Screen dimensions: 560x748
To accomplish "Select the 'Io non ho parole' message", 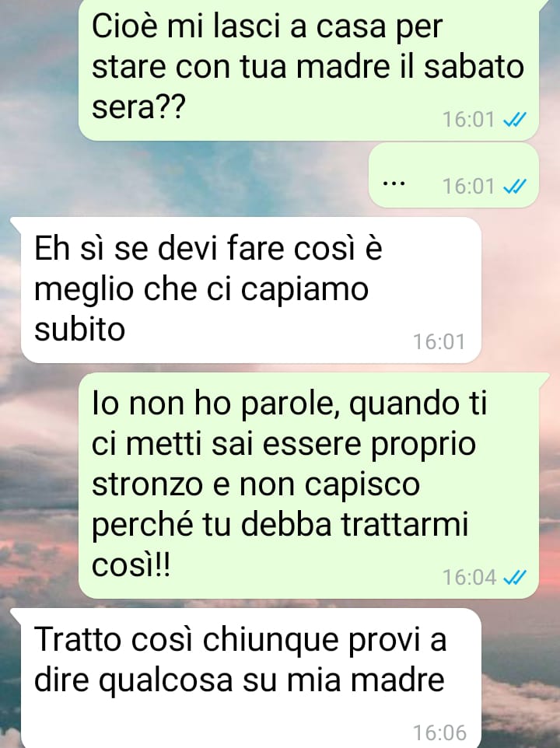I will (309, 486).
